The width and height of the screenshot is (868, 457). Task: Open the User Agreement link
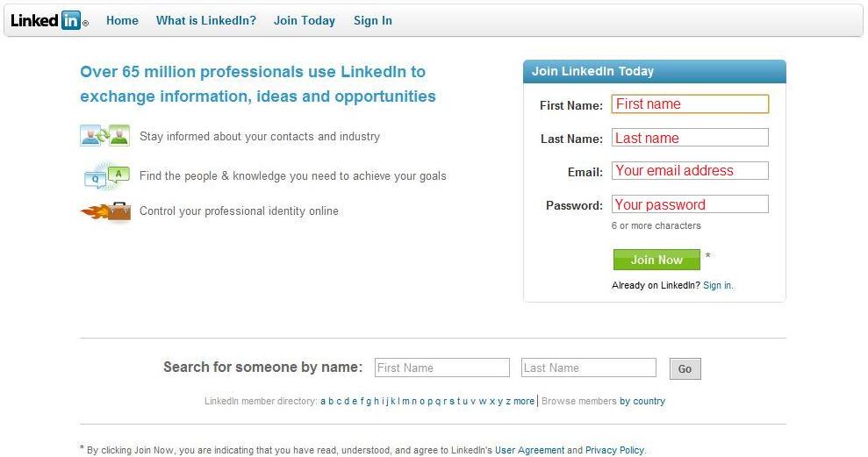tap(530, 450)
